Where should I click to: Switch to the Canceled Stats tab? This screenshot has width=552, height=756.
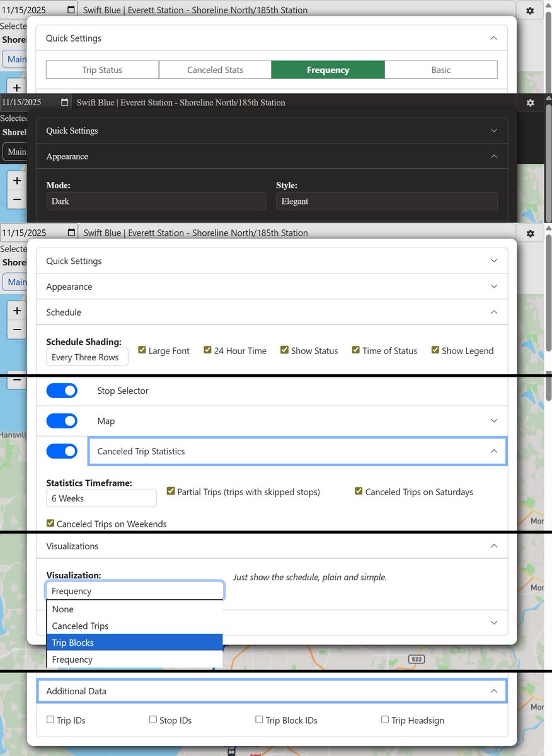click(x=215, y=70)
